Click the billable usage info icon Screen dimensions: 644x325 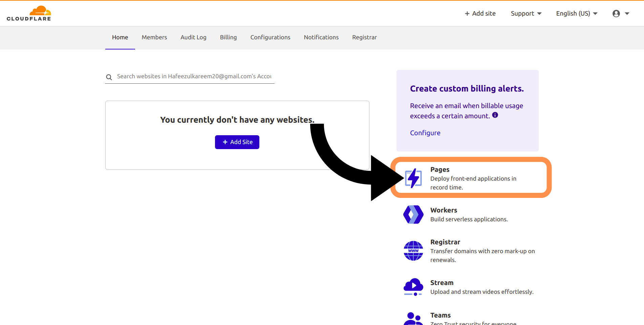tap(495, 115)
